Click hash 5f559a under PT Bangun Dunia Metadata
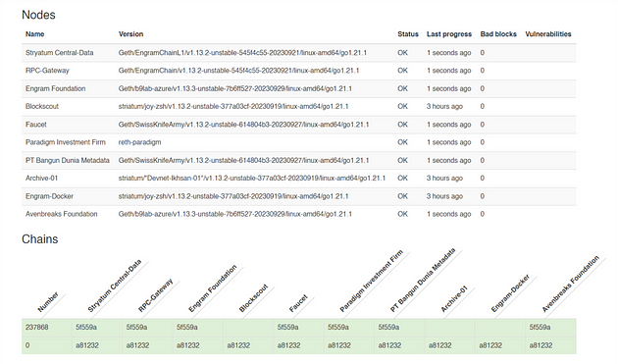 click(x=389, y=328)
